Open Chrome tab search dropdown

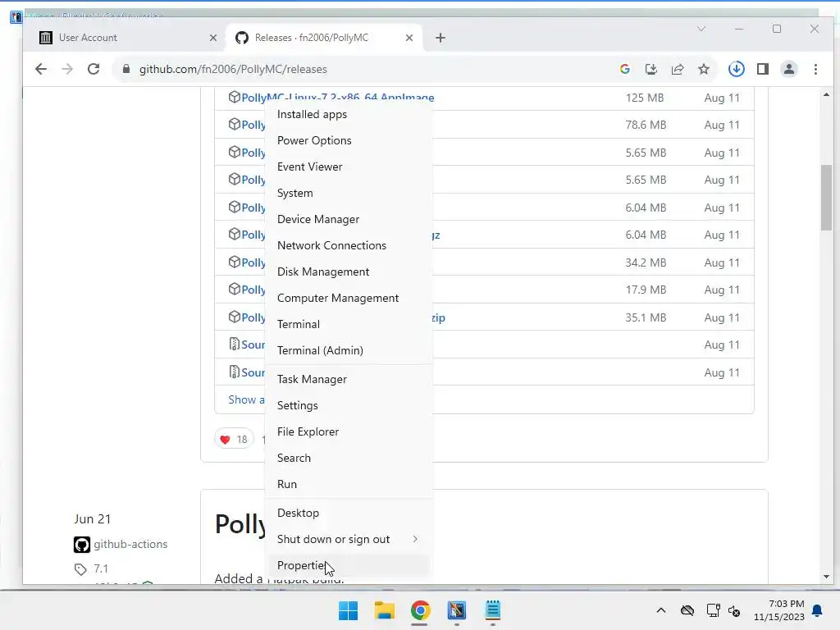pos(701,29)
